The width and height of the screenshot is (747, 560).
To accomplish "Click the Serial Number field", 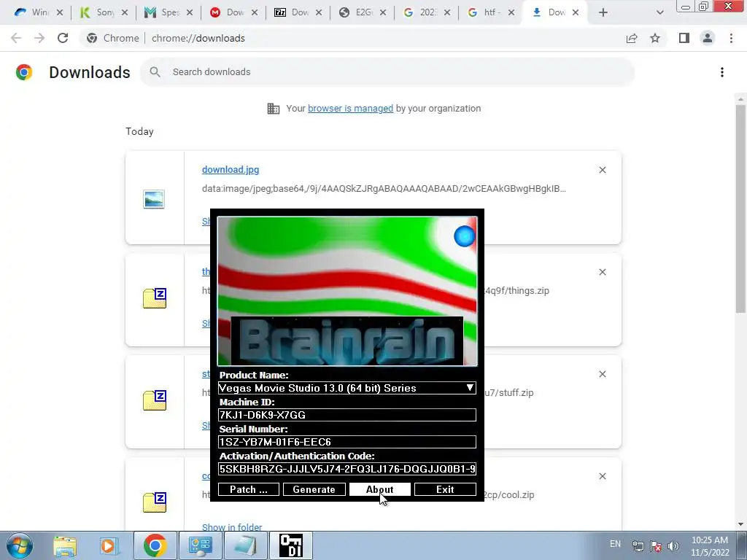I will [347, 442].
